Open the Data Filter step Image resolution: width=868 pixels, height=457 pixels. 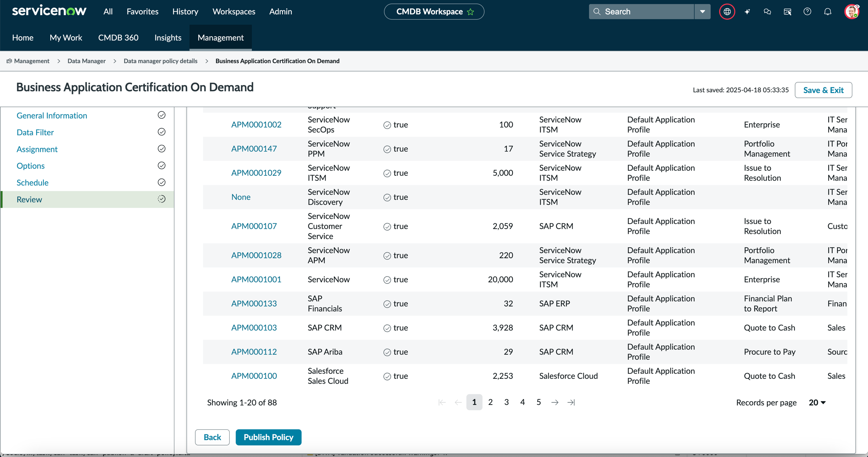[35, 132]
